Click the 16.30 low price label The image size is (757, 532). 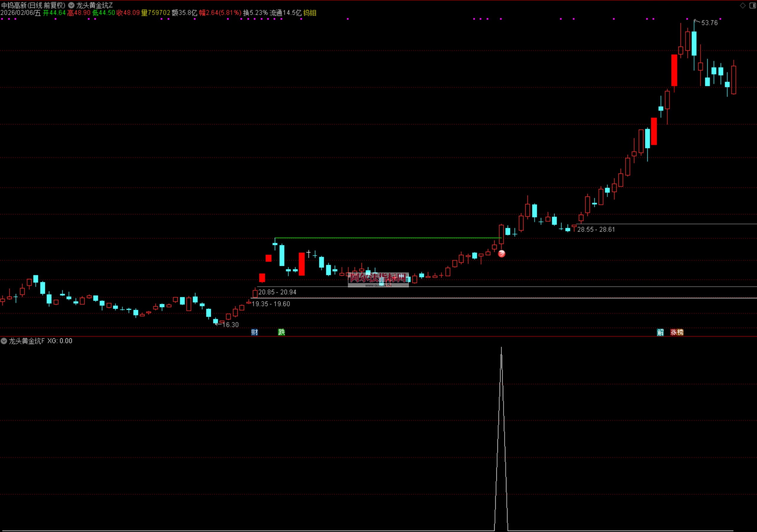click(230, 325)
